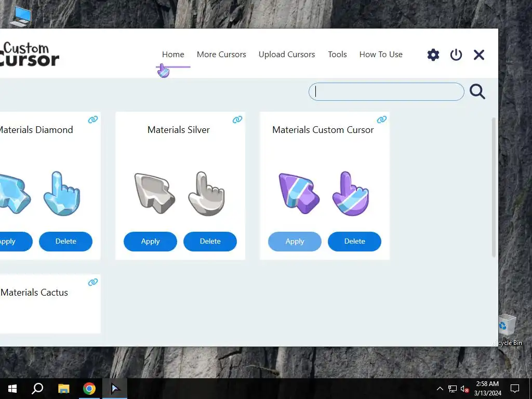This screenshot has height=399, width=532.
Task: Delete the Materials Custom Cursor pack
Action: (354, 242)
